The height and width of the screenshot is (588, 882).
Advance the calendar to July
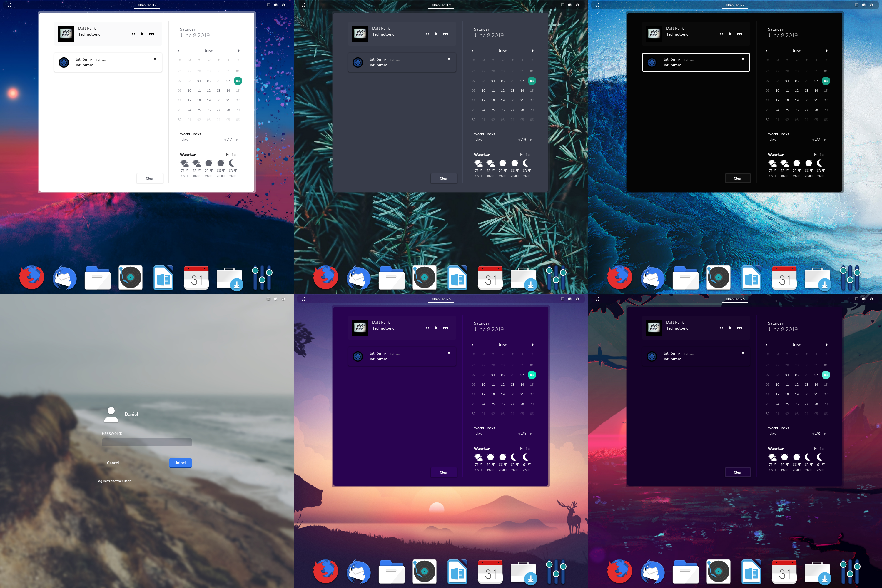coord(239,51)
